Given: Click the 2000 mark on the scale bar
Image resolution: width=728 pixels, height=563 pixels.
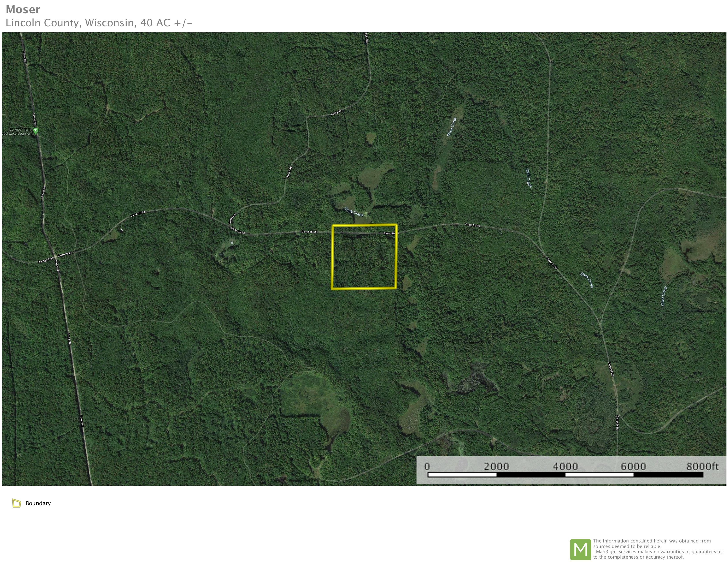Looking at the screenshot, I should 496,466.
